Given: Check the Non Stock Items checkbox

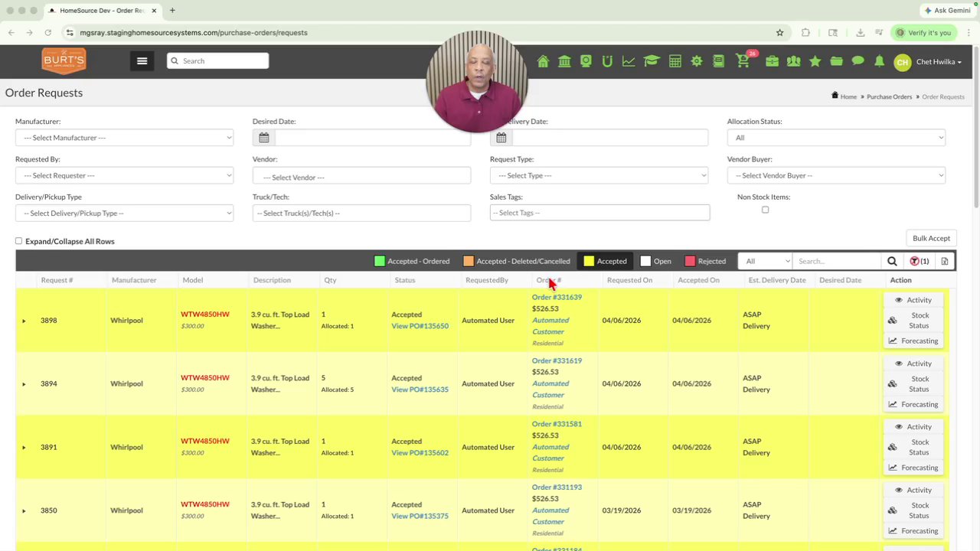Looking at the screenshot, I should (x=765, y=210).
